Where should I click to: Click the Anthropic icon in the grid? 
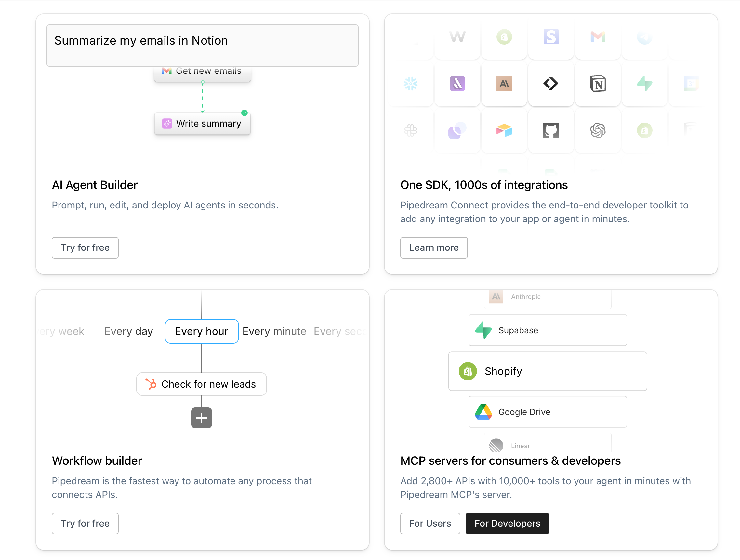coord(504,84)
